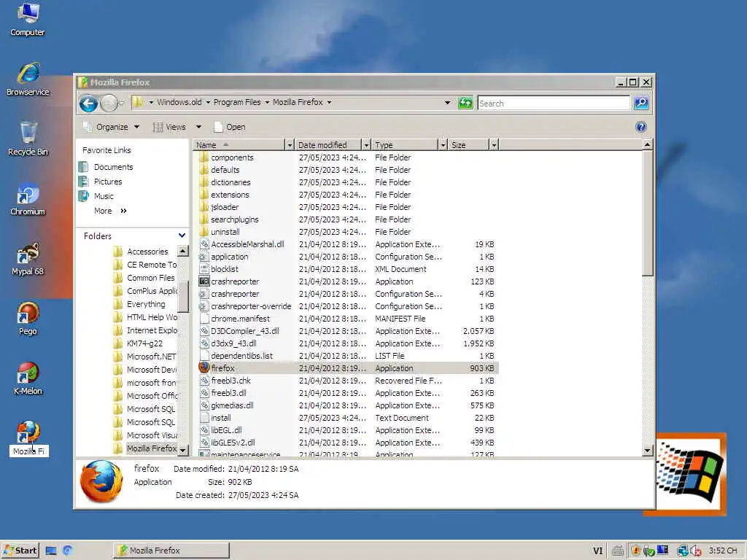Click the Show Desktop quick launch icon

click(x=51, y=551)
